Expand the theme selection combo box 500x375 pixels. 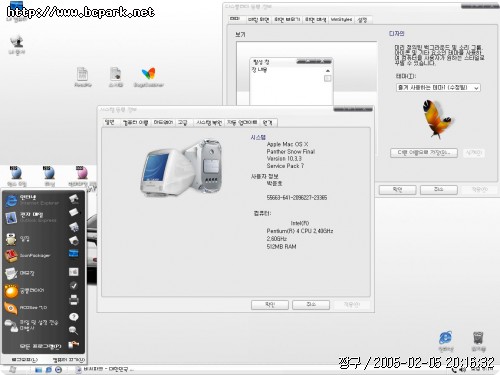438,88
